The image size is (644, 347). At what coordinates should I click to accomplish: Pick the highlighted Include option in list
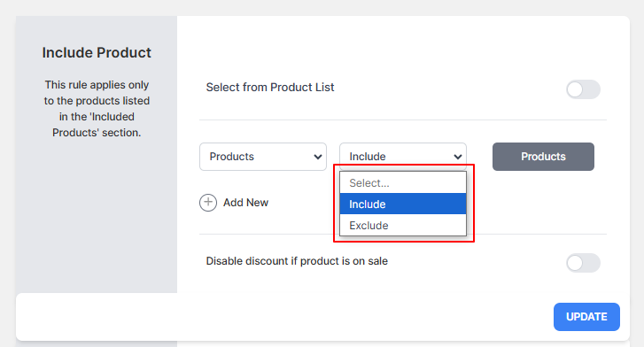403,204
